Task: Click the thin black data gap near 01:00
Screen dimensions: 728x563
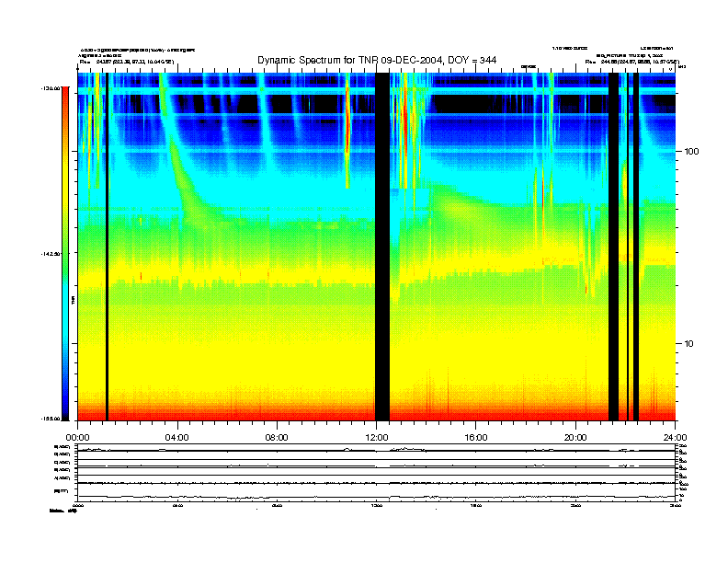Action: 107,247
